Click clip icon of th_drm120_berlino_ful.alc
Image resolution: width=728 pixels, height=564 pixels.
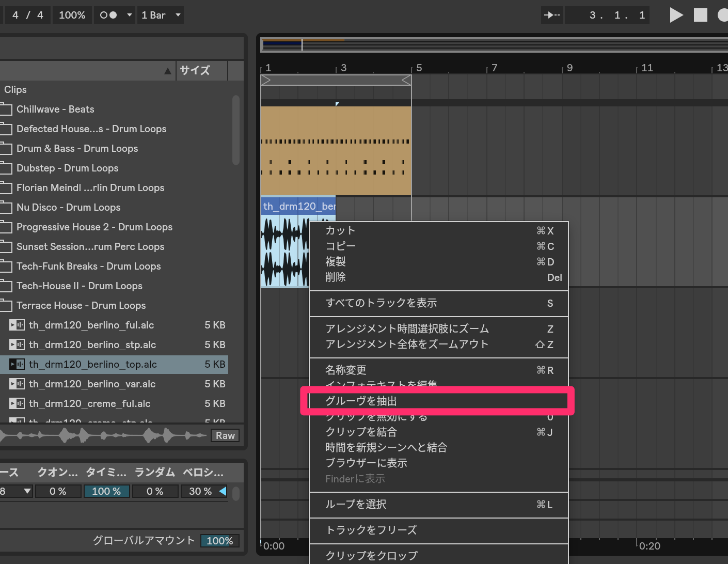pyautogui.click(x=17, y=325)
